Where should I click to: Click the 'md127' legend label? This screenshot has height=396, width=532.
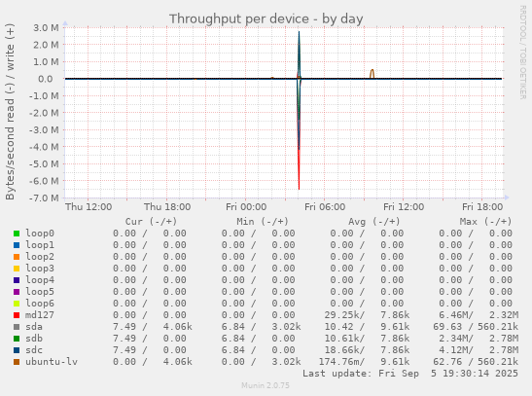(40, 315)
